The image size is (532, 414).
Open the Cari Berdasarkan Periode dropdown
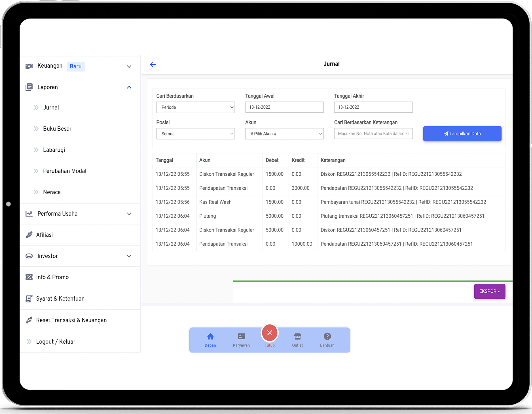(196, 107)
